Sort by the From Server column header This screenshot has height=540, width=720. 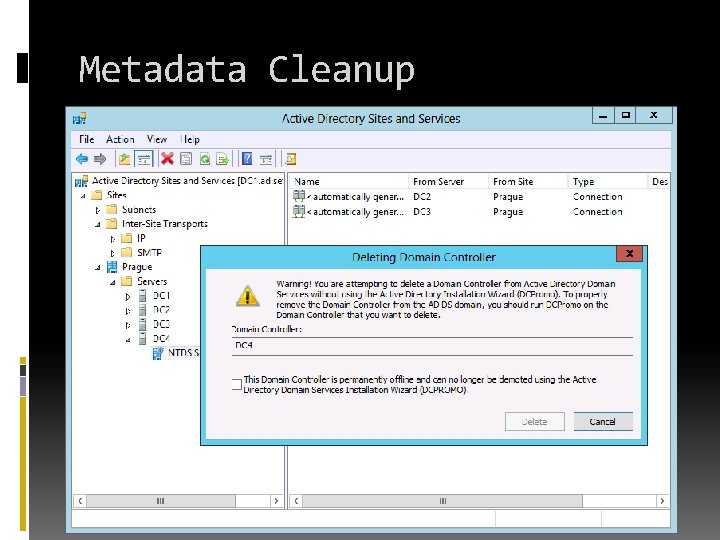pyautogui.click(x=449, y=182)
